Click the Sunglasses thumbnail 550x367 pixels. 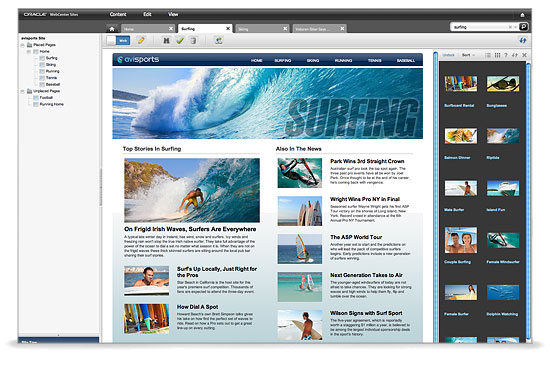coord(503,84)
